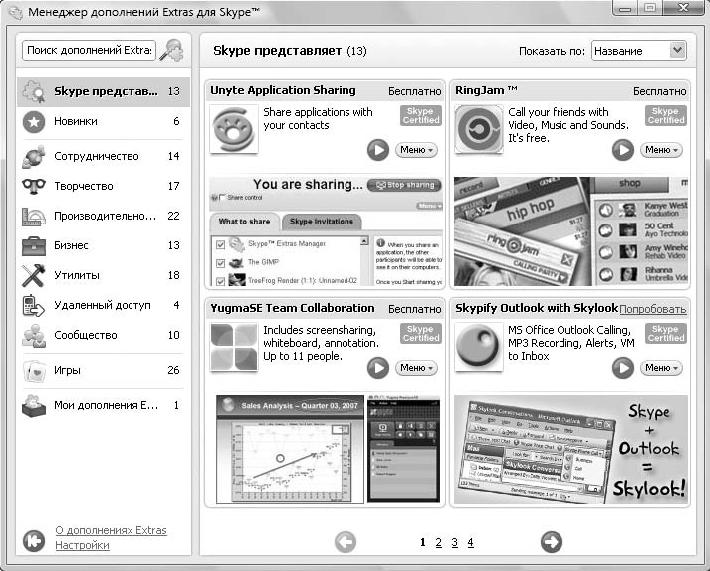Click Skype Certified badge on Skylook card
The width and height of the screenshot is (710, 571).
click(666, 334)
